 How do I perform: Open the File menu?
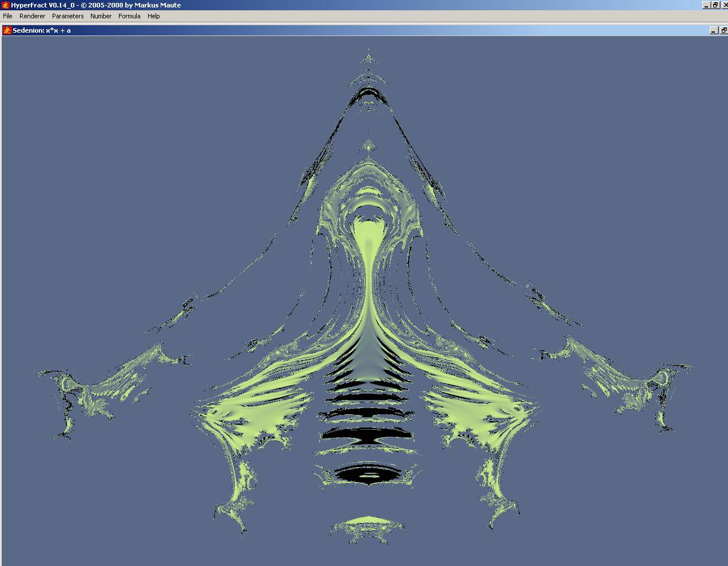[x=7, y=16]
